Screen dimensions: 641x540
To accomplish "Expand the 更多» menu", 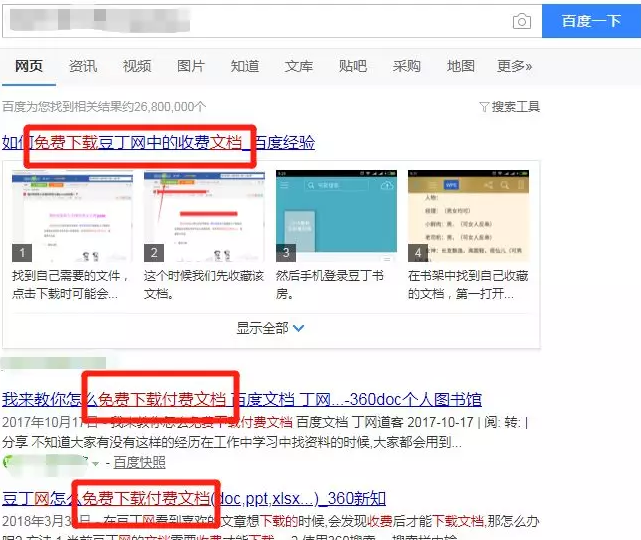I will point(515,66).
